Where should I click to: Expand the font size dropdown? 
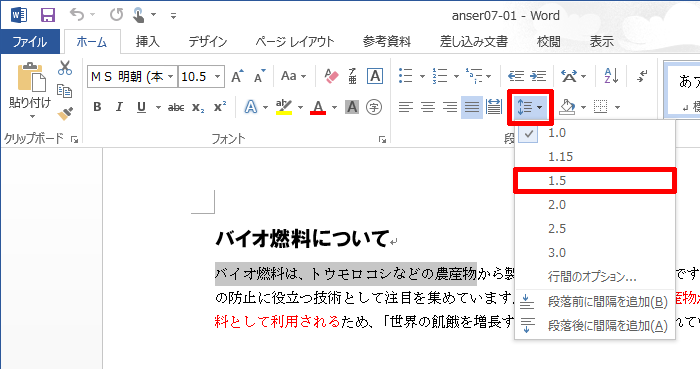click(x=217, y=77)
